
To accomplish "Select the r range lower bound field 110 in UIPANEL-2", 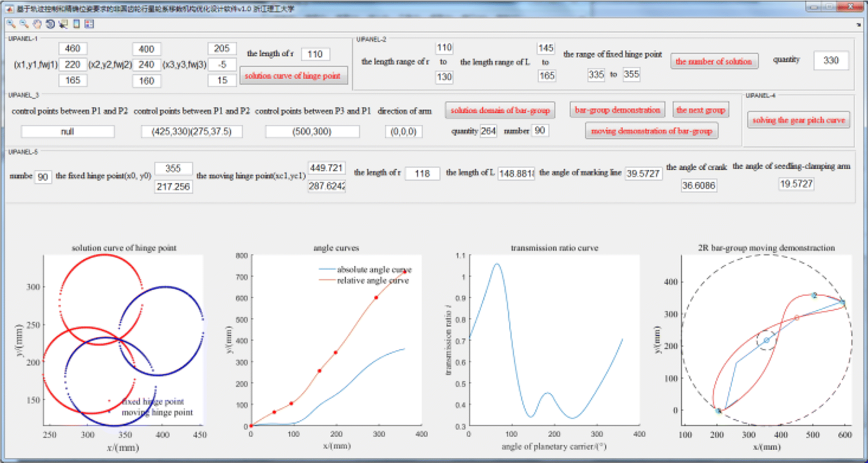I will (444, 48).
